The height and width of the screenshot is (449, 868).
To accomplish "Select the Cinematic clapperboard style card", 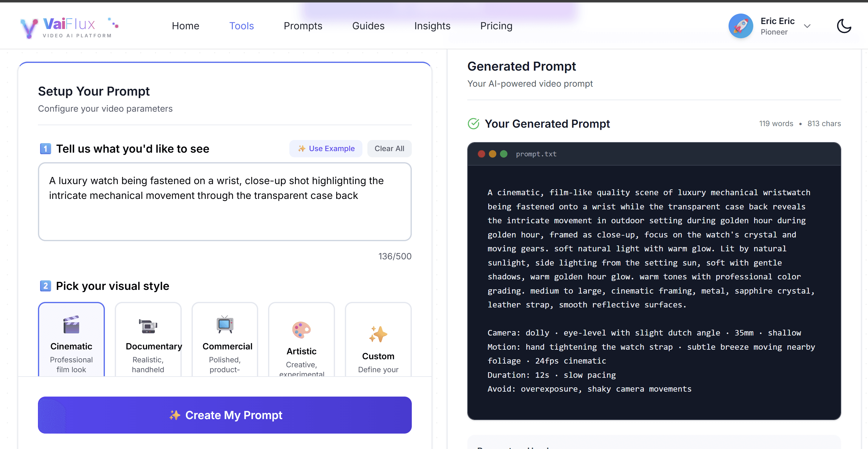I will click(x=71, y=339).
